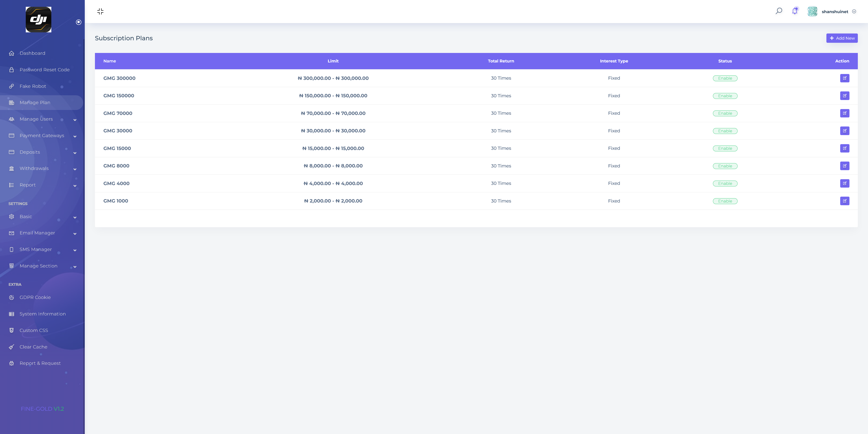The image size is (868, 434).
Task: Expand Payment Gateways menu chevron
Action: click(x=75, y=136)
